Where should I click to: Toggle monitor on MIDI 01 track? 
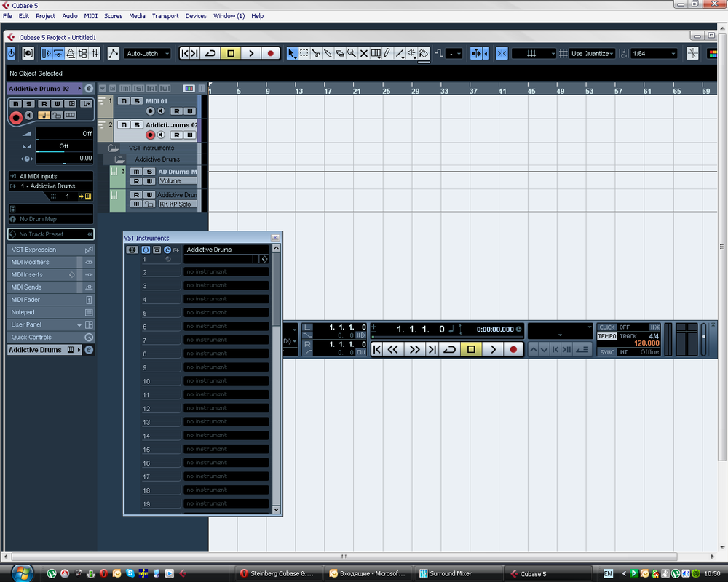(x=161, y=111)
